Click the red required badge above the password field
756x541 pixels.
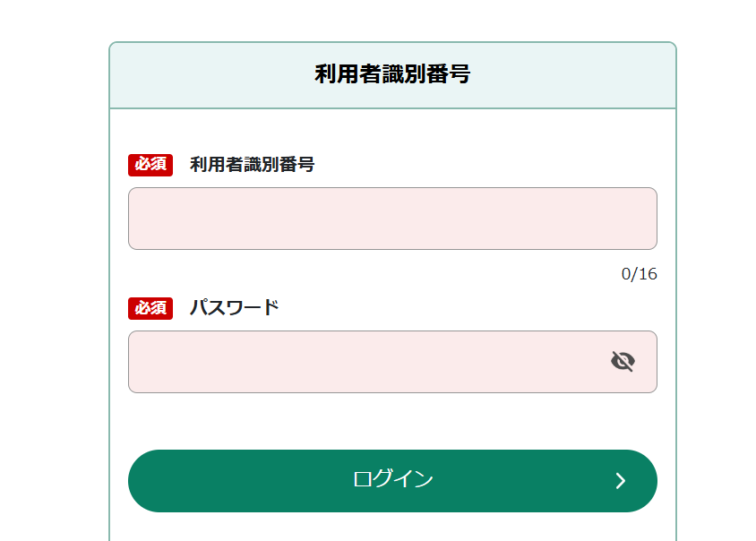pyautogui.click(x=150, y=308)
